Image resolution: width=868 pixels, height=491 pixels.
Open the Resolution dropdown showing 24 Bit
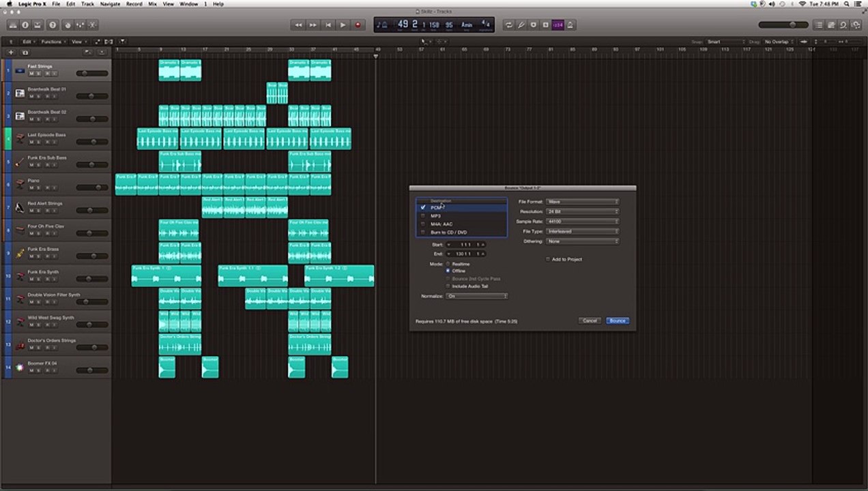pyautogui.click(x=583, y=211)
